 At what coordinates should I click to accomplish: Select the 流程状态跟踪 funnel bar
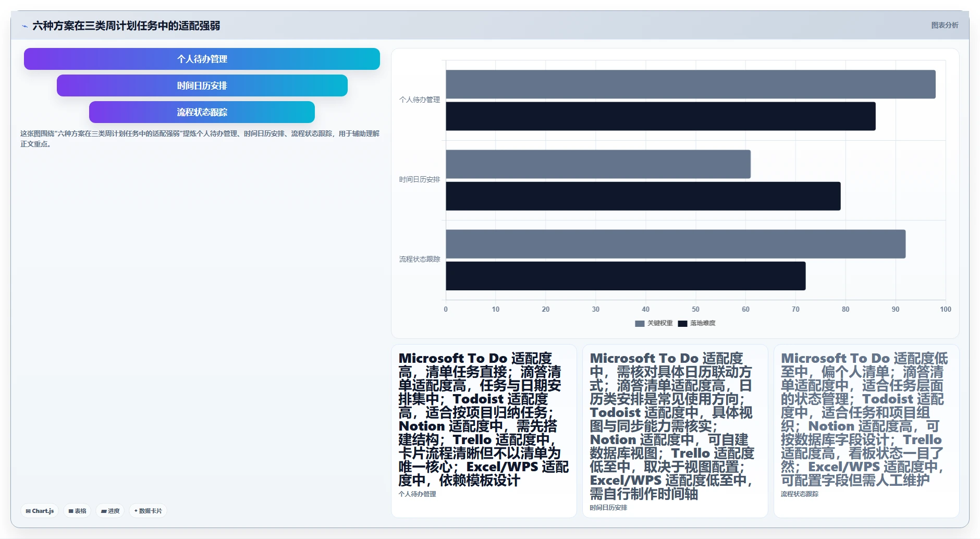click(x=202, y=112)
